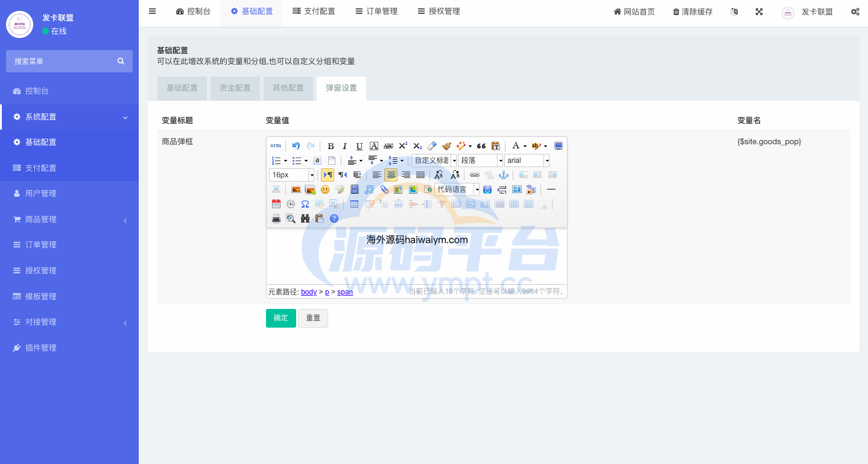Open the 自定义标题 custom heading dropdown
The width and height of the screenshot is (868, 464).
point(434,160)
